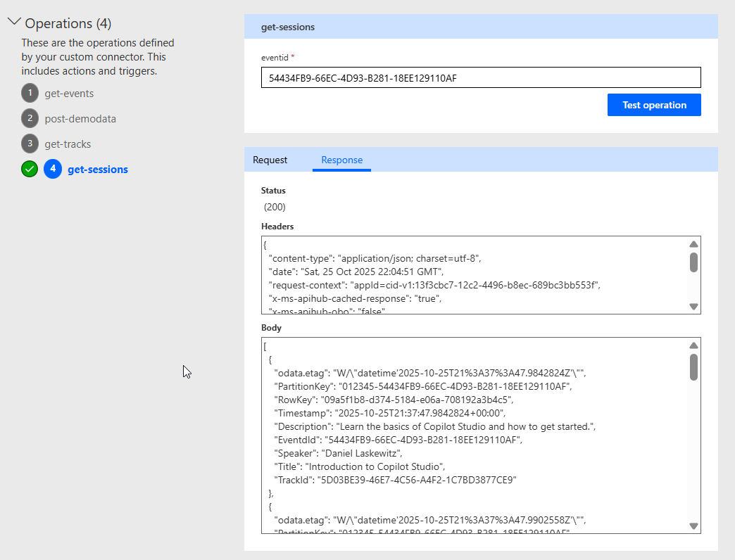Click the Body box scroll up arrow

tap(693, 345)
